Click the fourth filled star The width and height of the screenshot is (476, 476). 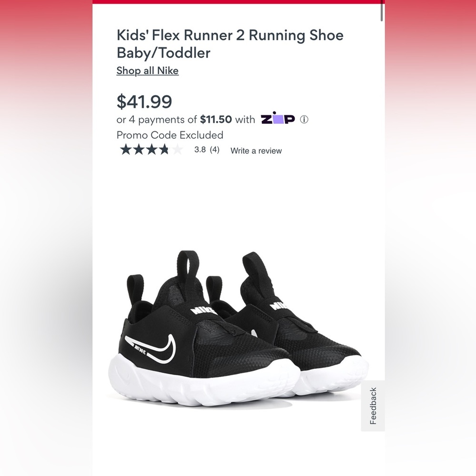point(164,150)
